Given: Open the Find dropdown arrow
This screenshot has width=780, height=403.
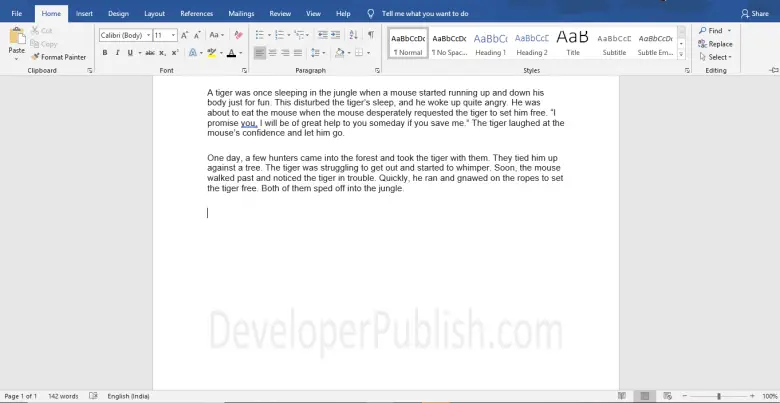Looking at the screenshot, I should tap(729, 31).
